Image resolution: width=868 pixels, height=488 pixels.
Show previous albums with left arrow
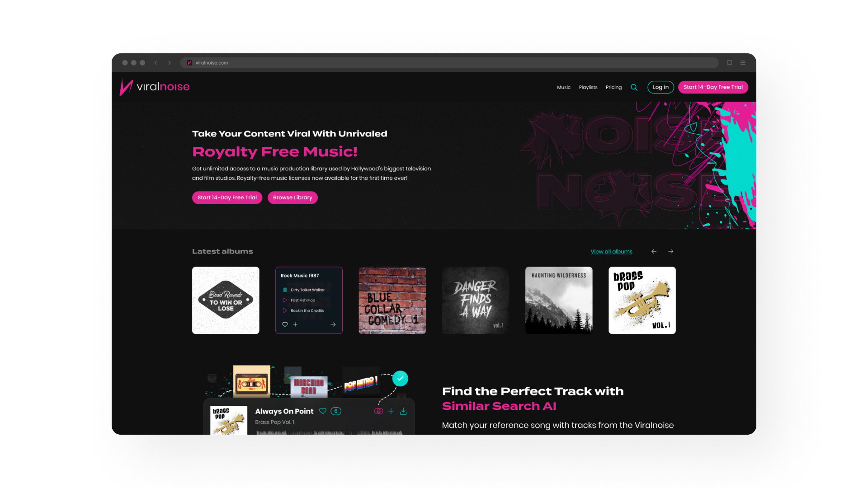[x=654, y=252]
